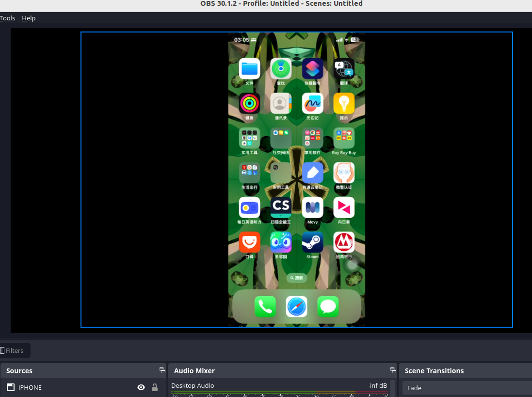
Task: Undock the Audio Mixer panel
Action: tap(393, 370)
